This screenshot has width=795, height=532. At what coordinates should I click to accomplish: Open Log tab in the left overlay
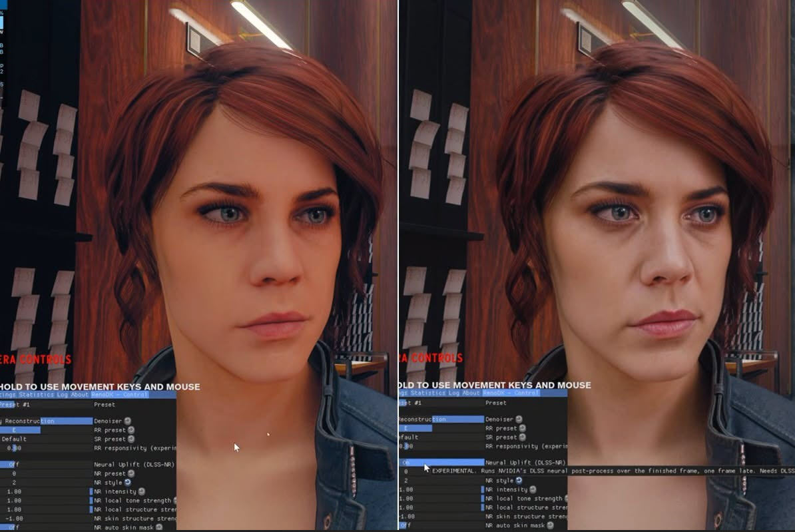point(62,395)
